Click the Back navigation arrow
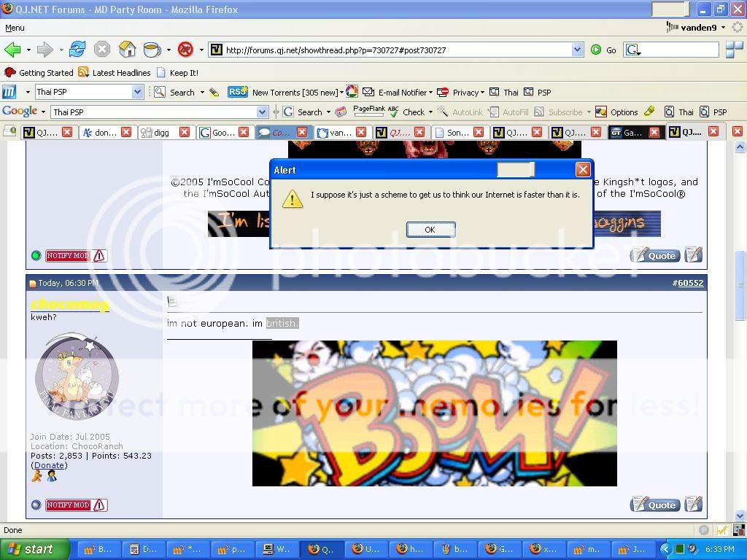 [12, 50]
